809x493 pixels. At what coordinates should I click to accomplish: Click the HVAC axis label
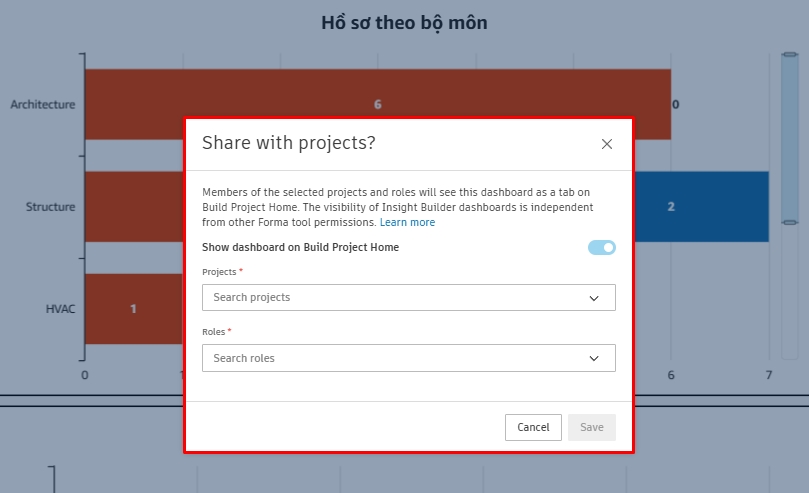(60, 309)
